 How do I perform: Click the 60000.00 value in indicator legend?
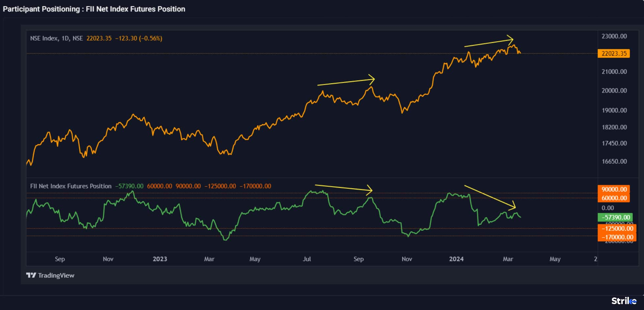click(159, 186)
